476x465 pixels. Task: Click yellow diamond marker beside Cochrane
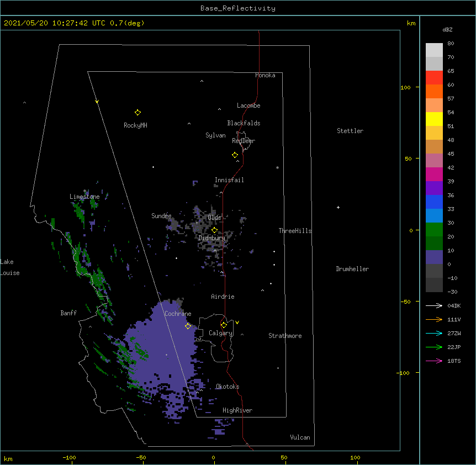[188, 326]
